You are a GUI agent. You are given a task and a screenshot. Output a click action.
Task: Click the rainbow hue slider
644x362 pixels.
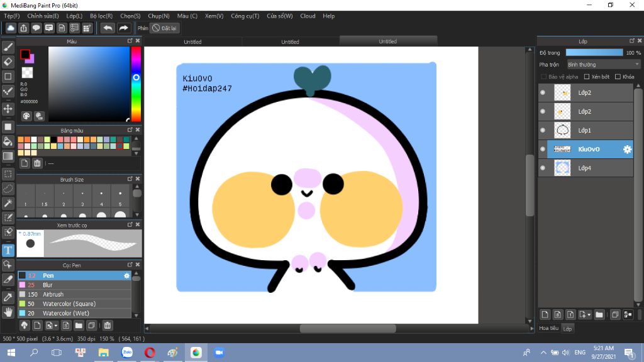tap(136, 84)
